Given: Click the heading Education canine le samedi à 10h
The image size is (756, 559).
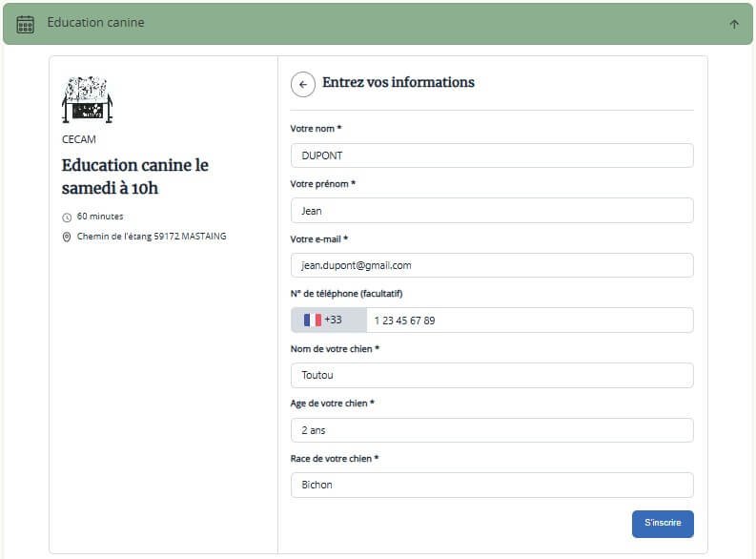Looking at the screenshot, I should (135, 176).
